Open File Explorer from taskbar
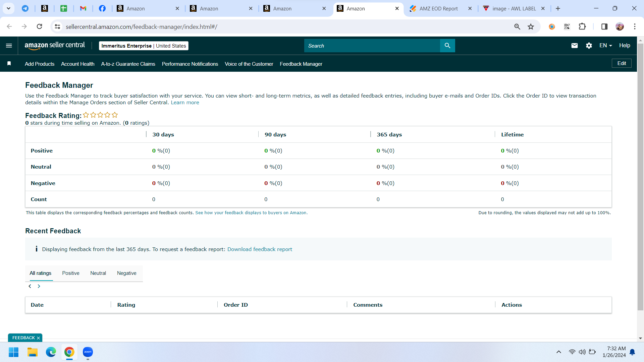This screenshot has width=644, height=362. pyautogui.click(x=32, y=352)
